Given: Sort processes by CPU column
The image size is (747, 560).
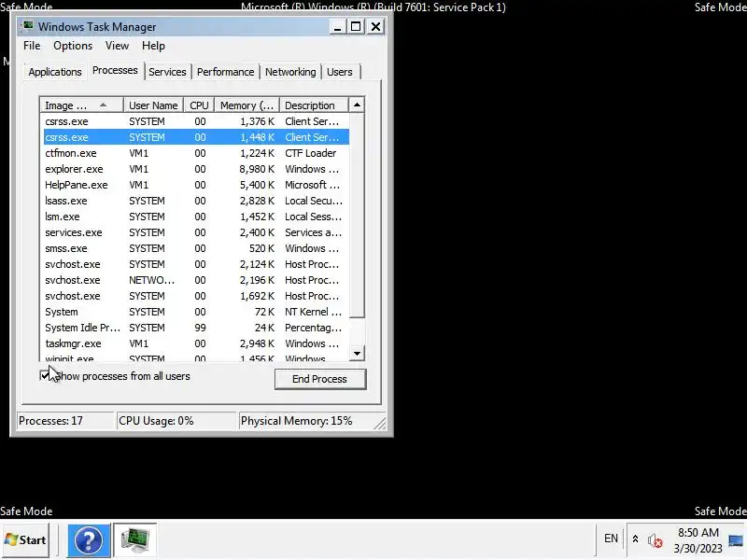Looking at the screenshot, I should (199, 105).
